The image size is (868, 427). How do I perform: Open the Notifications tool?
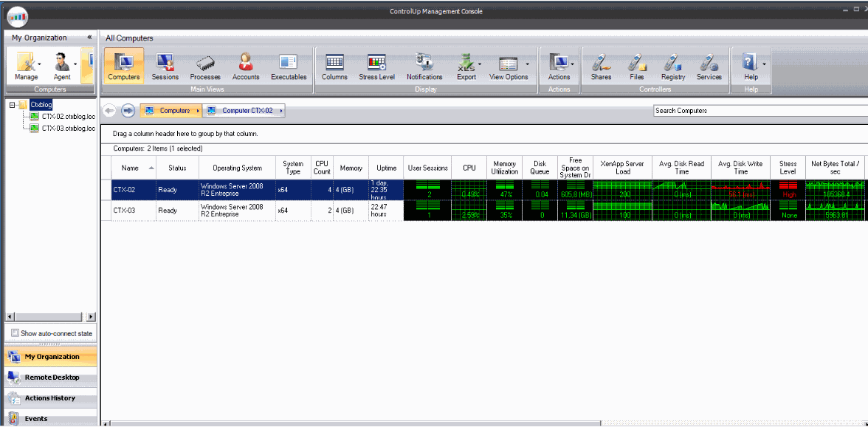424,66
